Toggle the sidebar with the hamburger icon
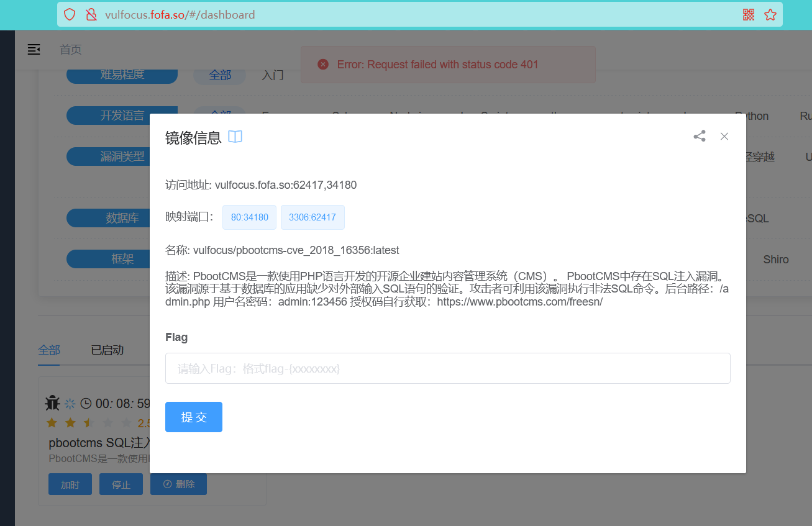 tap(34, 49)
